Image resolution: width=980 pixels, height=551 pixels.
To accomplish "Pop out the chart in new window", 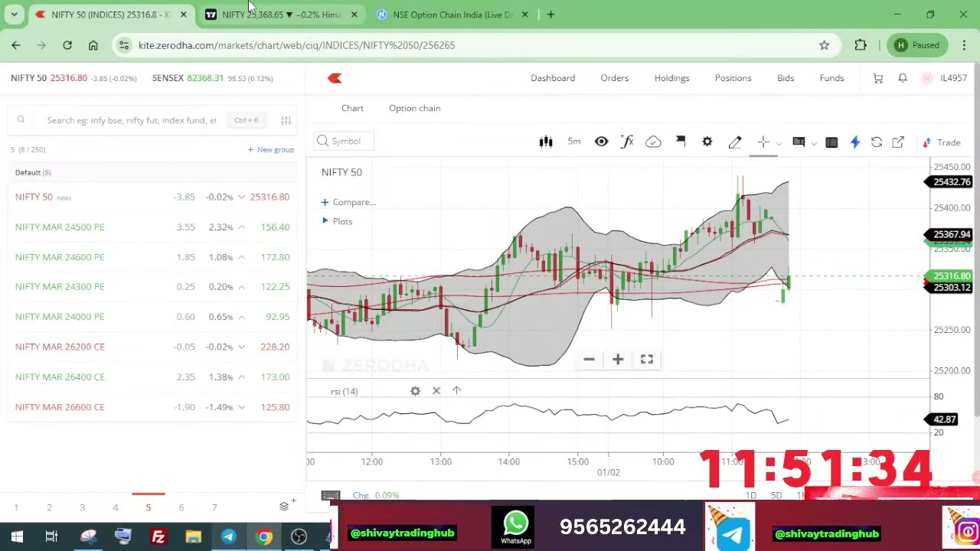I will (x=898, y=142).
